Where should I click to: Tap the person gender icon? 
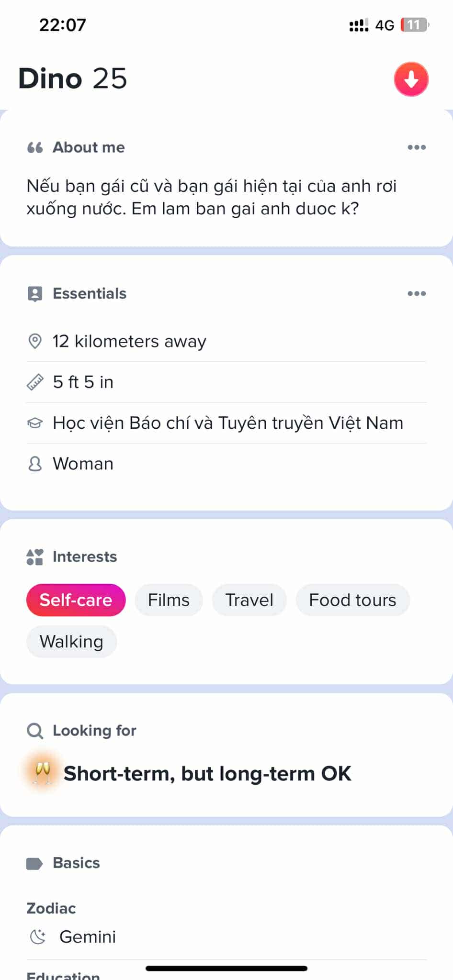click(35, 464)
